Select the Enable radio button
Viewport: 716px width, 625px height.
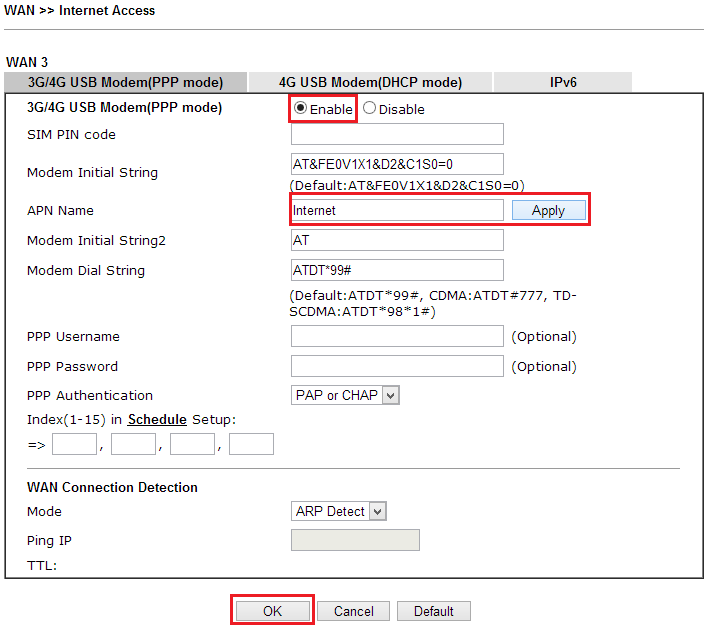click(x=301, y=108)
